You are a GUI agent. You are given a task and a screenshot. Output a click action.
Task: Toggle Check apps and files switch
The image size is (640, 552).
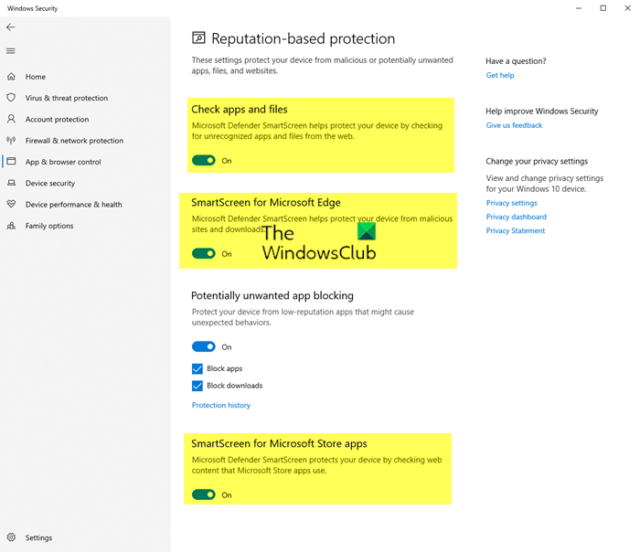[x=204, y=160]
